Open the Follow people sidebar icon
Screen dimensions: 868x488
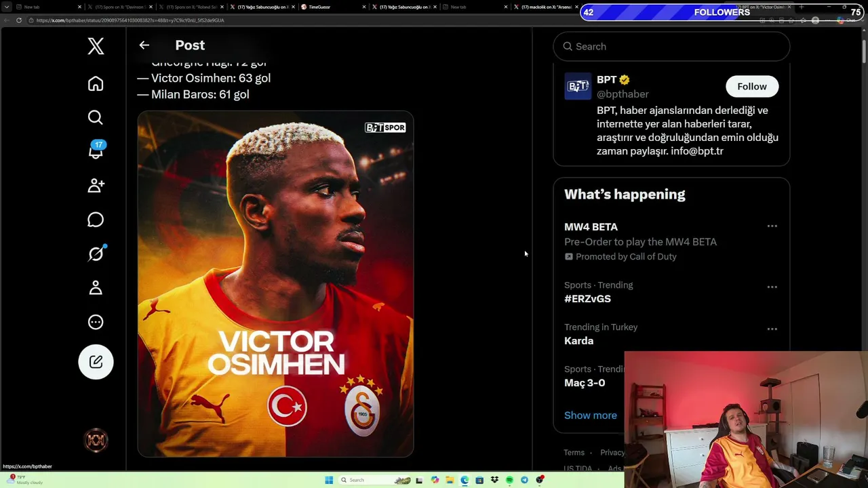click(x=96, y=185)
